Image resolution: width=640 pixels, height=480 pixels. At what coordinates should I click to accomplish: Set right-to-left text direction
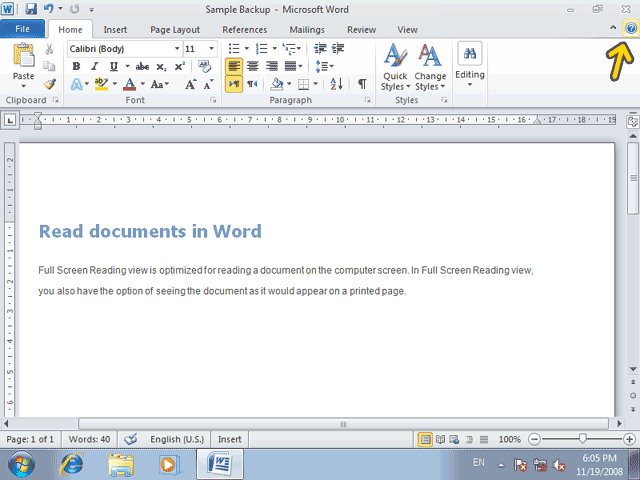(x=252, y=84)
